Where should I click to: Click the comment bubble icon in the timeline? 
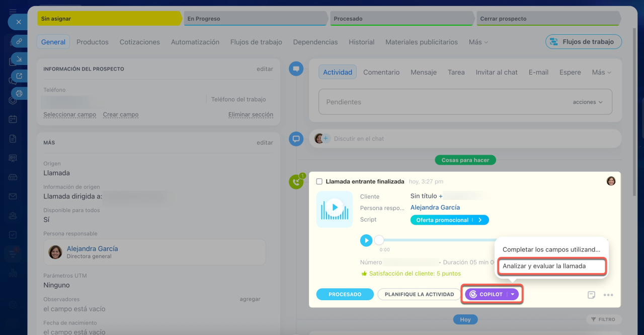coord(296,139)
